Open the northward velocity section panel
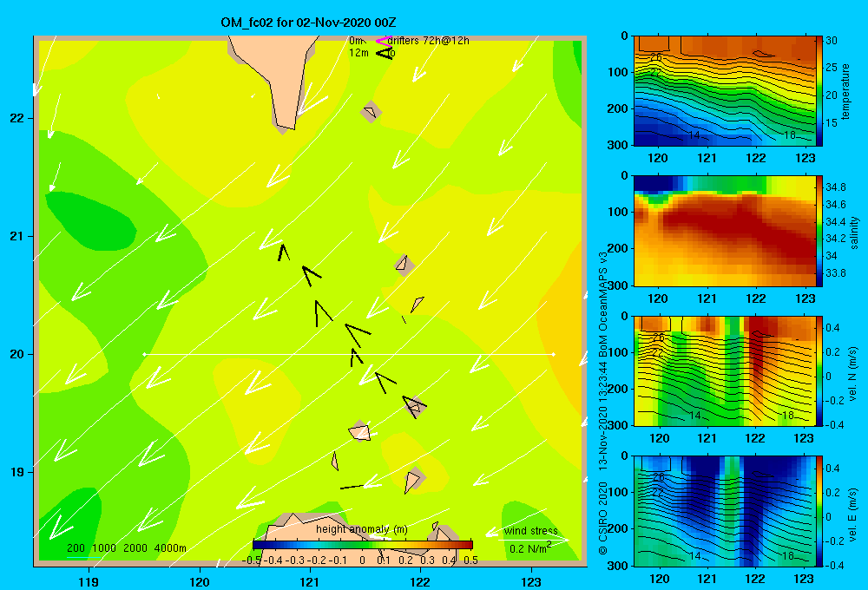The image size is (868, 590). click(x=724, y=370)
